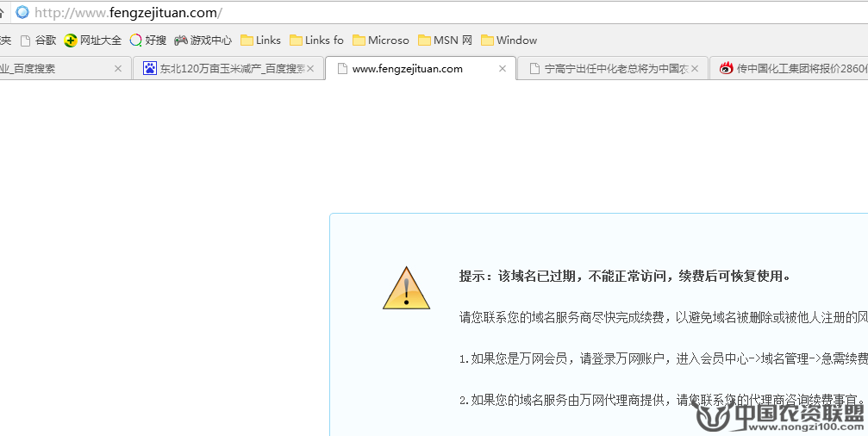
Task: Click the line starting 2.如果您的域名服务由万网代理商
Action: pyautogui.click(x=662, y=400)
